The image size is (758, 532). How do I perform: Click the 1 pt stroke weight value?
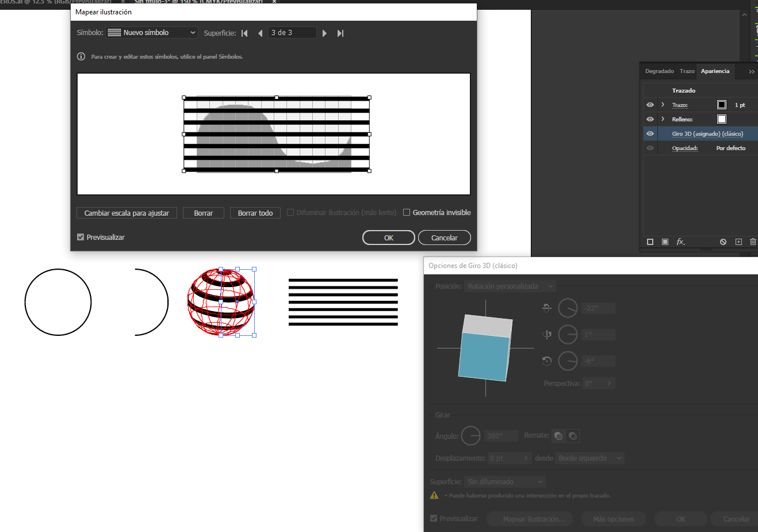[x=740, y=105]
